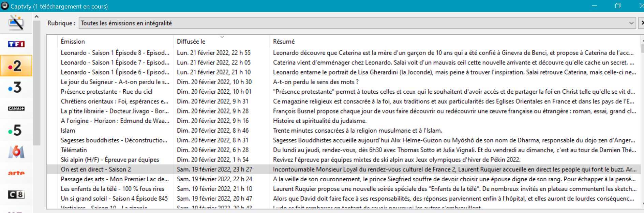
Task: Open the Rubrique dropdown list
Action: point(357,23)
